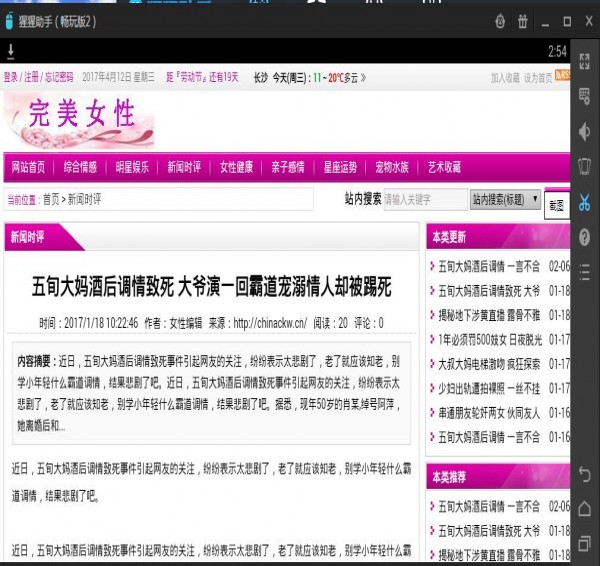Click the 注册 link
Screen dimensions: 600x566
point(31,77)
